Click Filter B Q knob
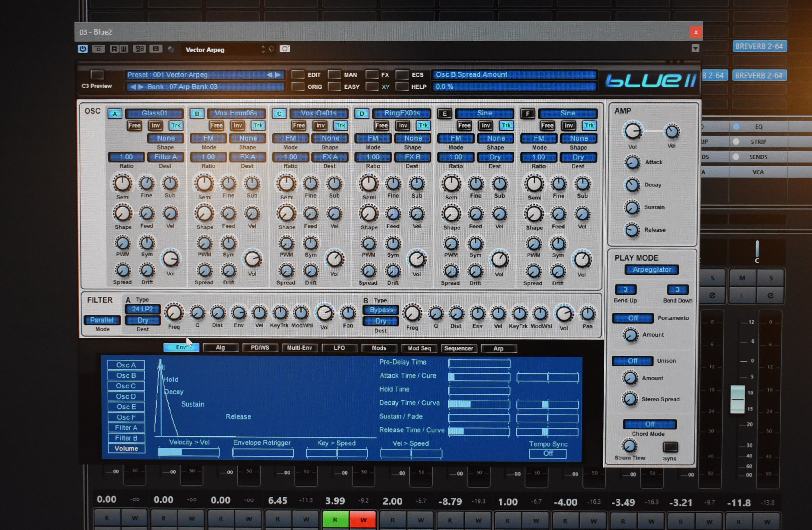 [436, 313]
